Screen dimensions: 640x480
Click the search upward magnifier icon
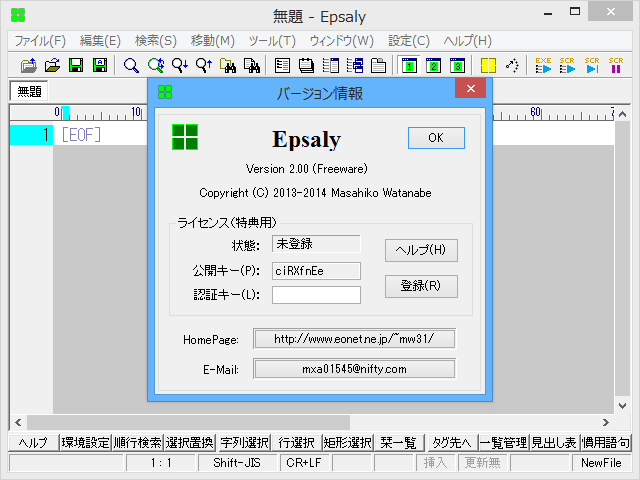(x=204, y=65)
